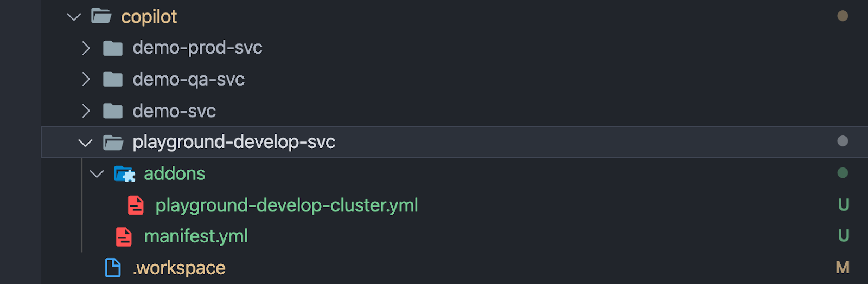Click the untracked U badge beside manifest.yml
This screenshot has width=868, height=284.
[843, 236]
